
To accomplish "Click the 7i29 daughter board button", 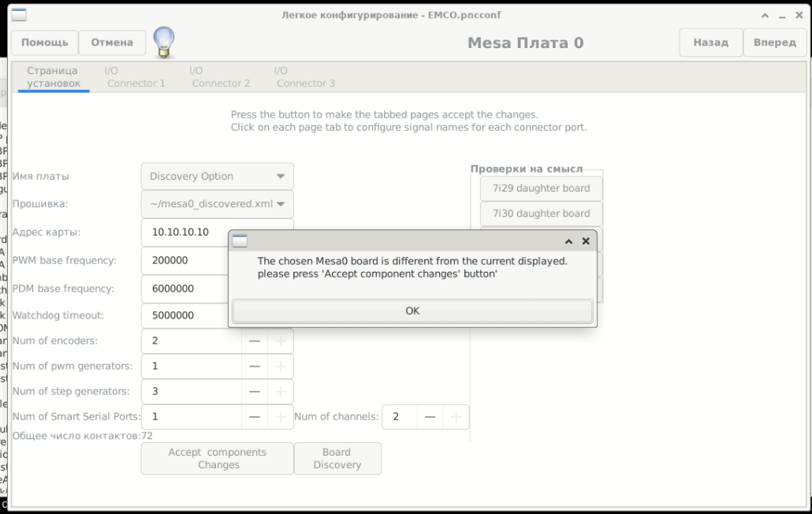I will click(x=541, y=188).
